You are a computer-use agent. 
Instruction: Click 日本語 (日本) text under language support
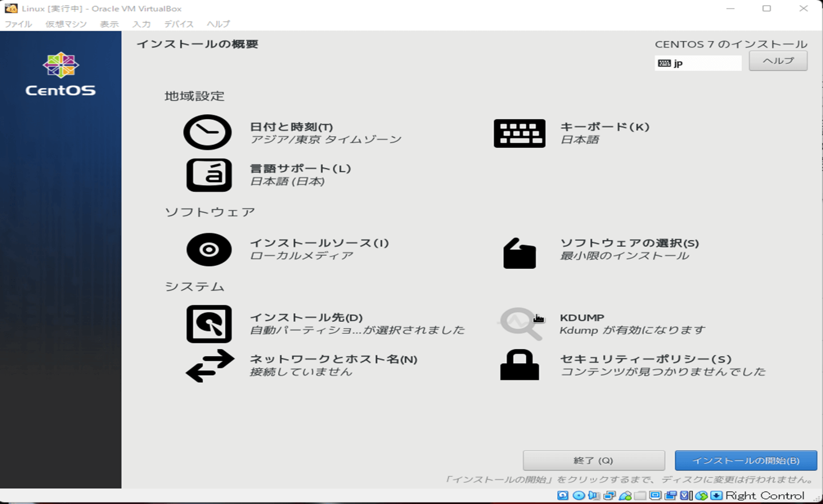click(x=288, y=182)
